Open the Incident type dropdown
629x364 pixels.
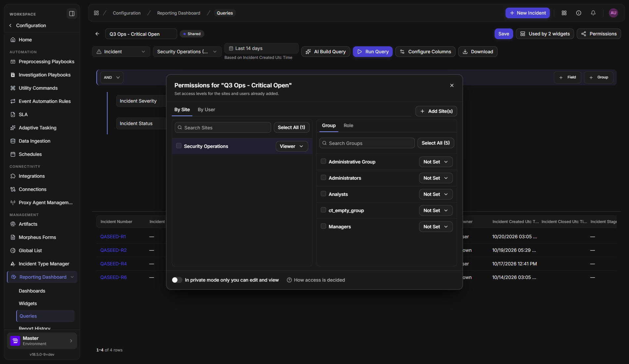pos(121,52)
